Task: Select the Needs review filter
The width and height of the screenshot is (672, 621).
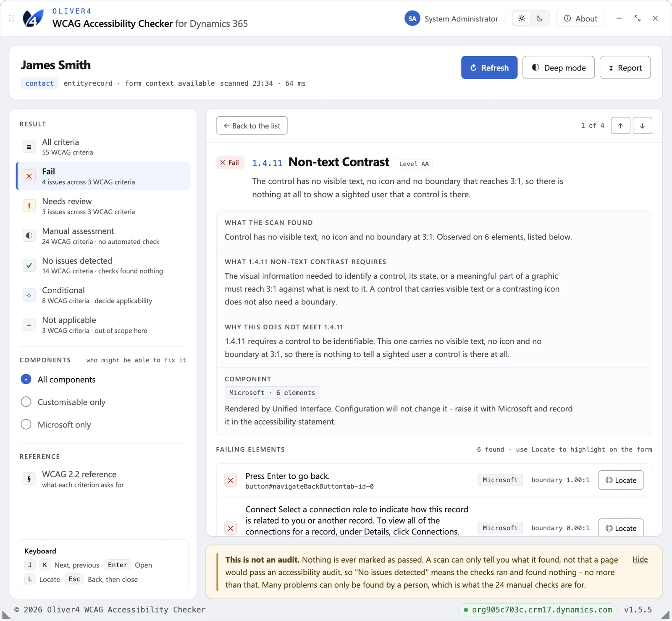Action: tap(103, 206)
